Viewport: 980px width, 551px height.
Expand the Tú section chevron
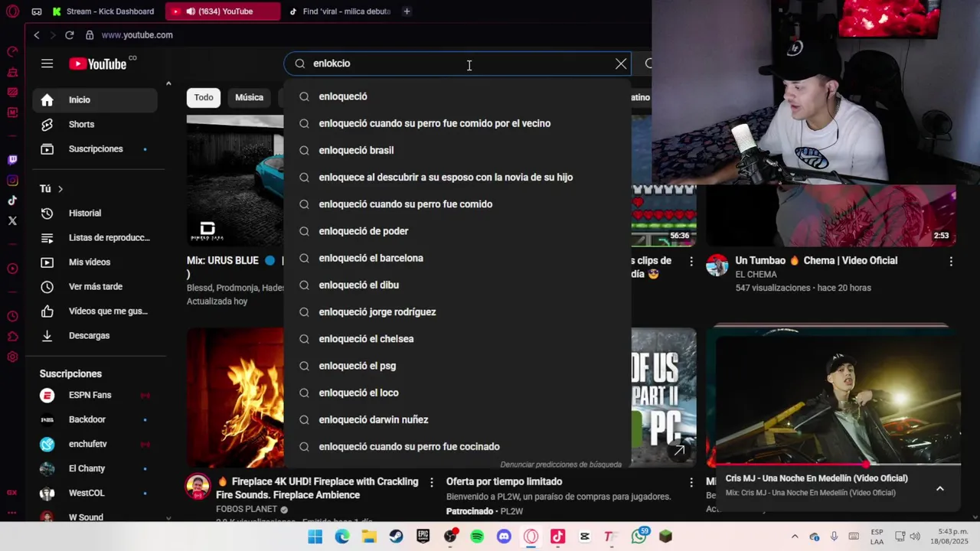pos(60,189)
